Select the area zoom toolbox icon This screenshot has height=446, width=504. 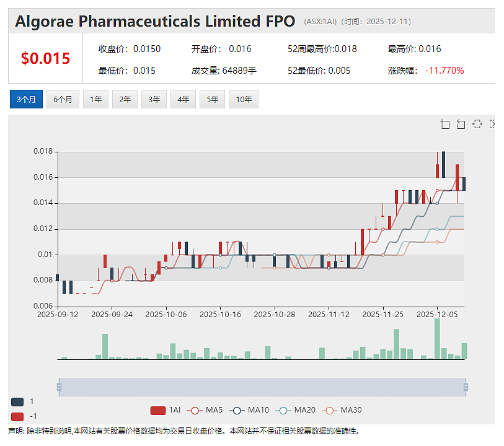click(445, 124)
